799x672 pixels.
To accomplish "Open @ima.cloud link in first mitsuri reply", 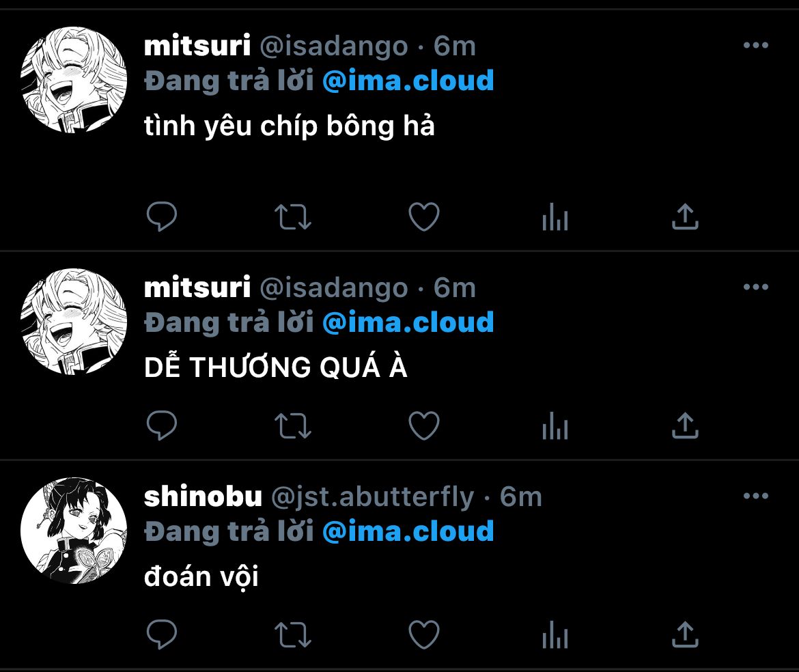I will [x=408, y=81].
